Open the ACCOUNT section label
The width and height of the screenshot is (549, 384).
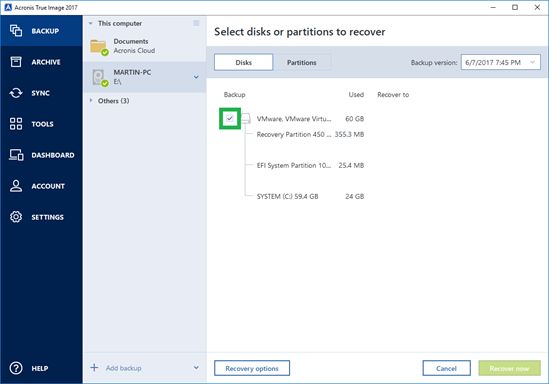point(48,186)
